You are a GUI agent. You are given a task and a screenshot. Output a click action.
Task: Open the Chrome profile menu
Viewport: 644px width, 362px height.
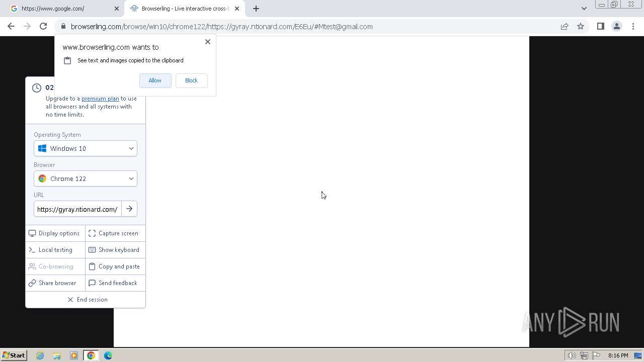click(616, 27)
